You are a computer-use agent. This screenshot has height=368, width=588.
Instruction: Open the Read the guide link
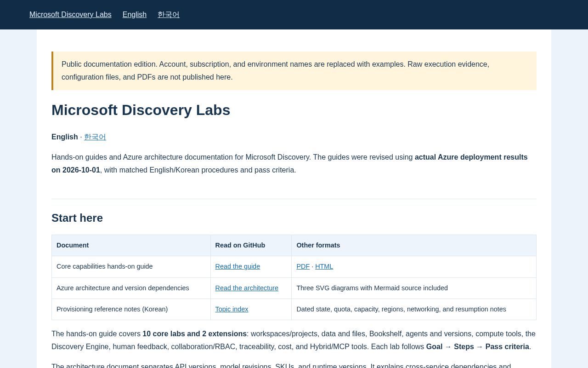click(x=237, y=266)
